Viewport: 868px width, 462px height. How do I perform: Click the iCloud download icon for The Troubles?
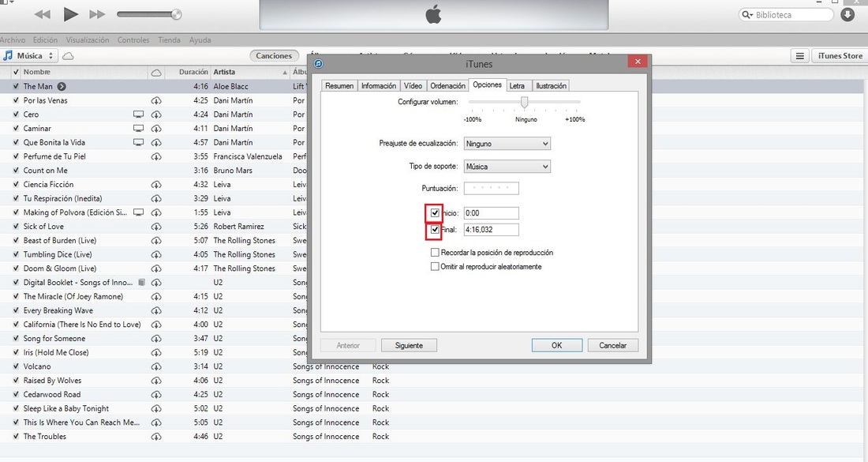tap(156, 437)
